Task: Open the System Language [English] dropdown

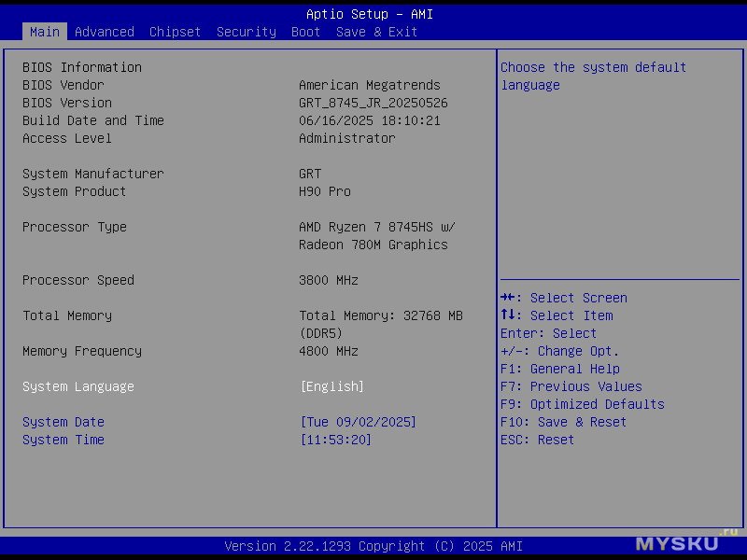Action: pyautogui.click(x=331, y=386)
